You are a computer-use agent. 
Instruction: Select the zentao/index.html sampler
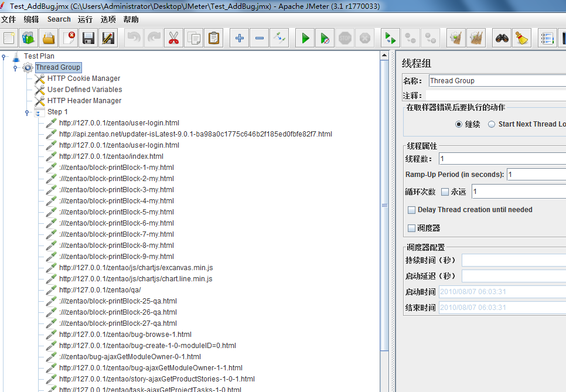tap(111, 156)
